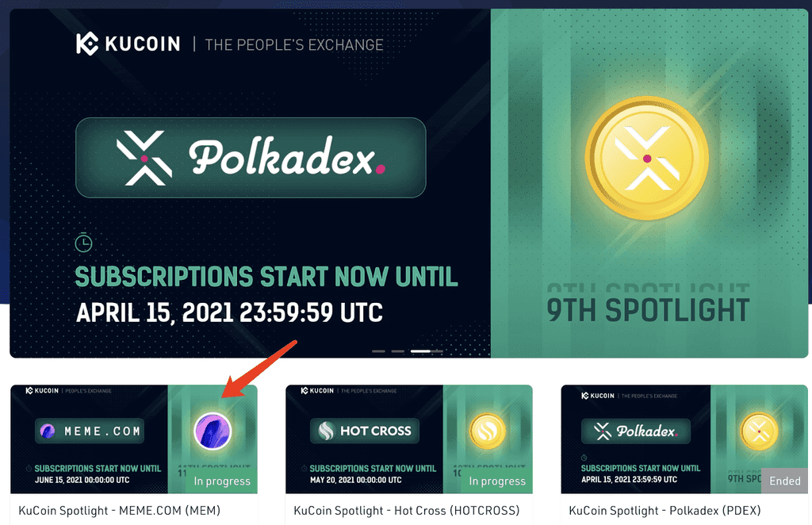Image resolution: width=812 pixels, height=525 pixels.
Task: Open KuCoin Spotlight - MEME.COM (MEM) link
Action: click(120, 511)
